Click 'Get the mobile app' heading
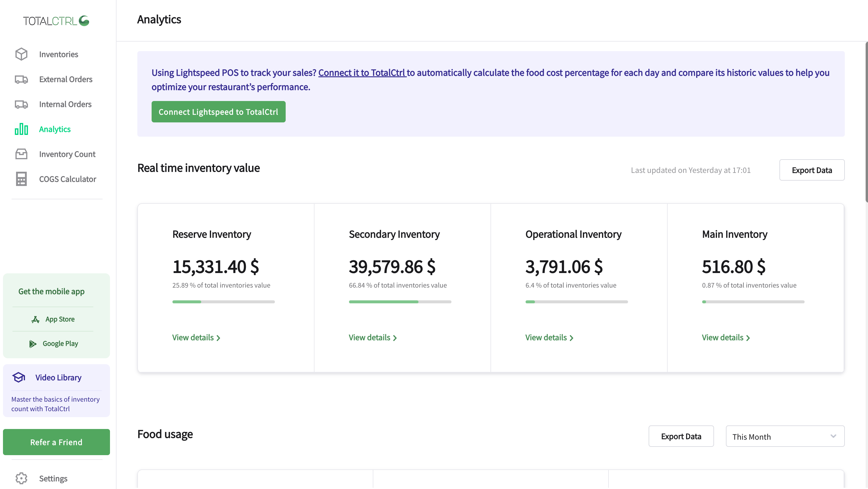Screen dimensions: 868x489 [51, 292]
